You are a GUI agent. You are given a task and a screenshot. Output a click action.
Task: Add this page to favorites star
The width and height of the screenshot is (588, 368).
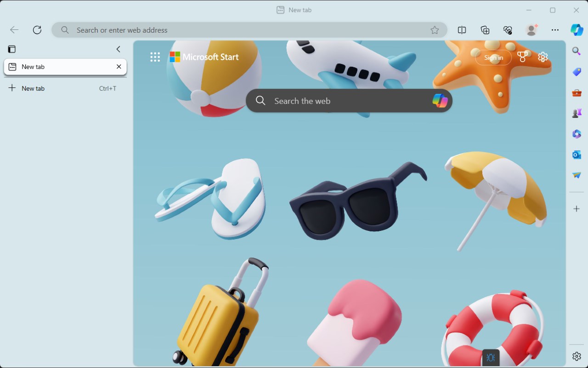435,30
